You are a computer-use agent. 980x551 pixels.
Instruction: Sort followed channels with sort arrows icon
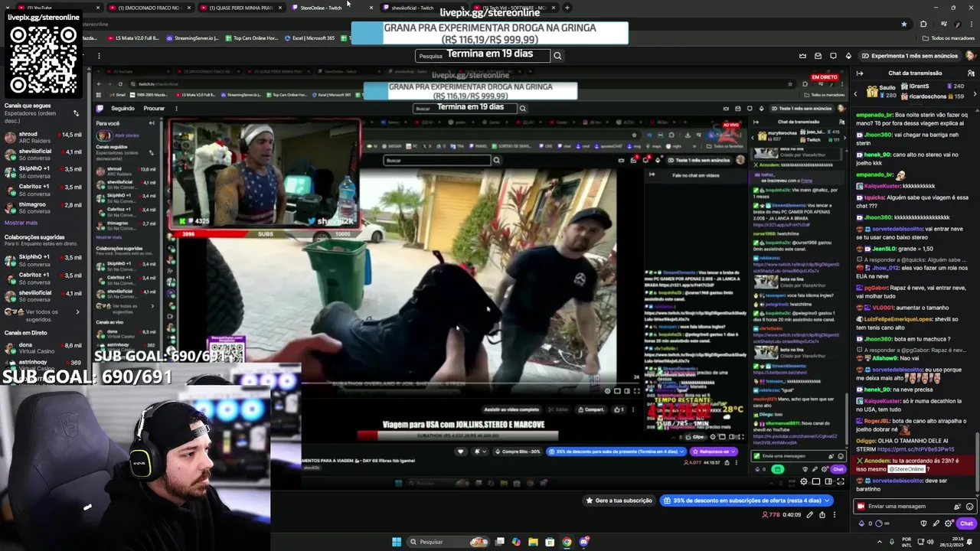[x=76, y=113]
